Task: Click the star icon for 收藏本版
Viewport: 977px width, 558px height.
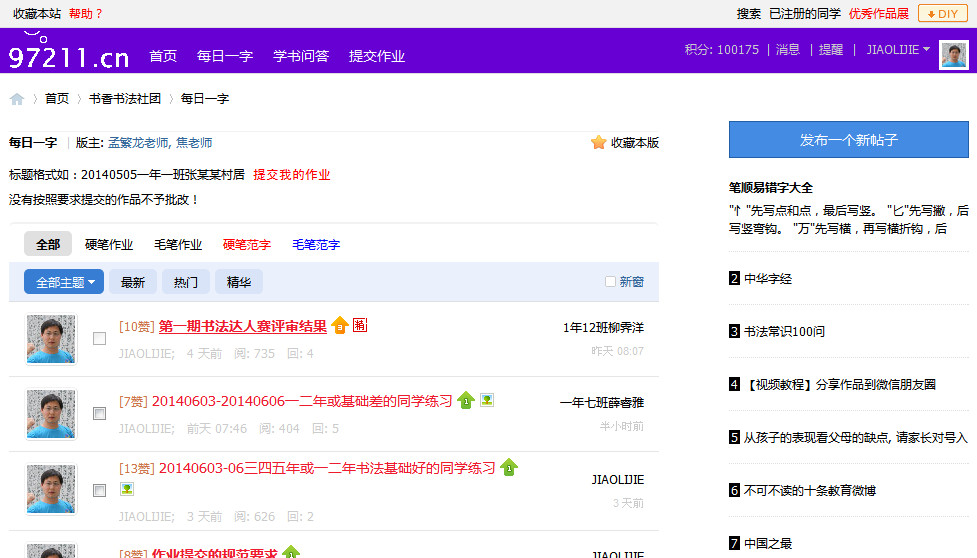Action: tap(598, 143)
